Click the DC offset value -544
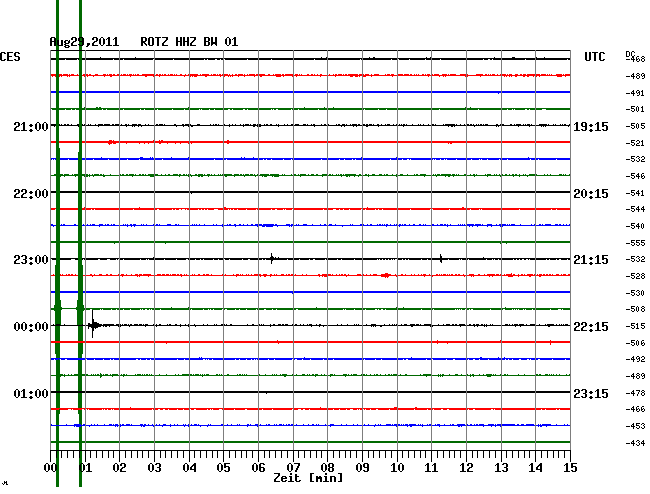Screen dimensions: 650x494 (x=635, y=209)
